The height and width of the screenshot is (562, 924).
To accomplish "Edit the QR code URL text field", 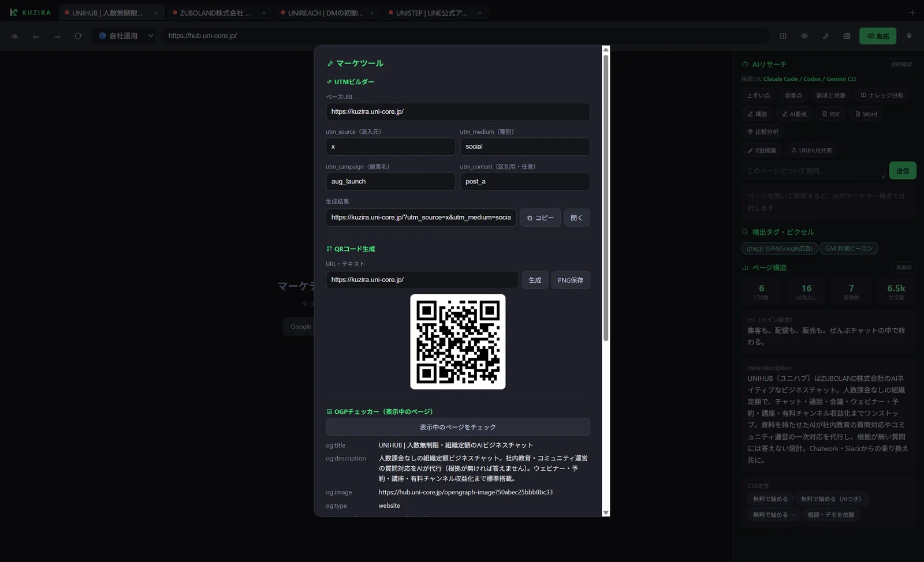I will coord(422,280).
